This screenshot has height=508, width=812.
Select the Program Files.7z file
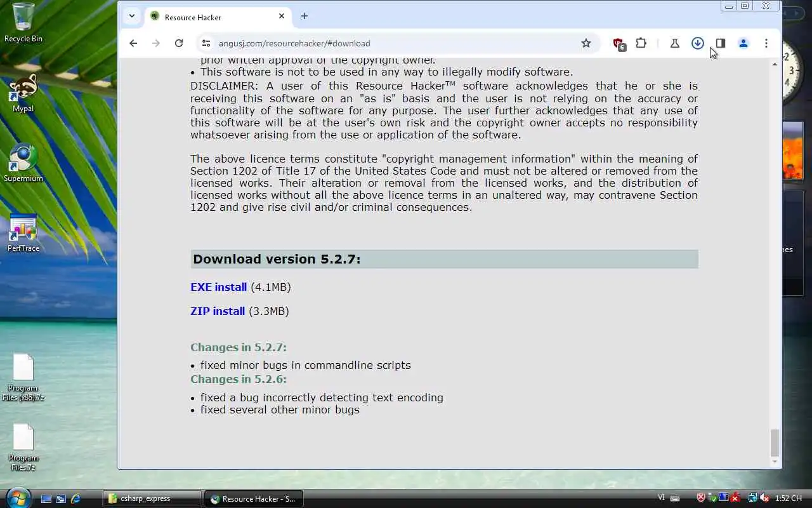(23, 448)
